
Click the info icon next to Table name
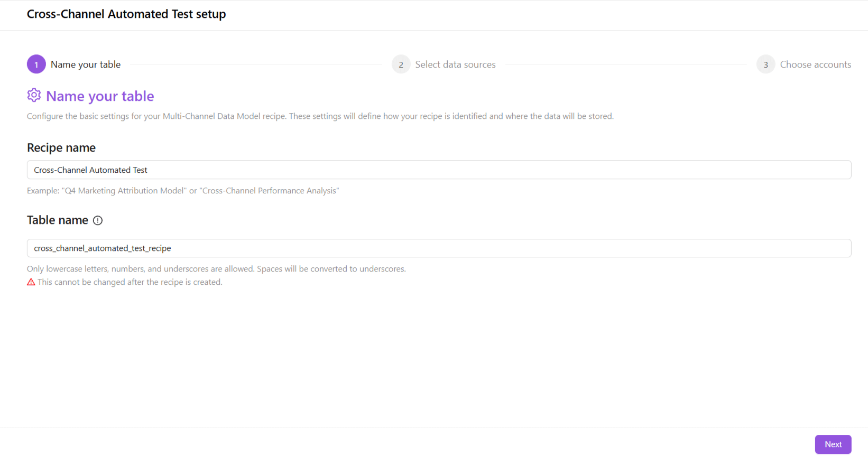coord(98,221)
